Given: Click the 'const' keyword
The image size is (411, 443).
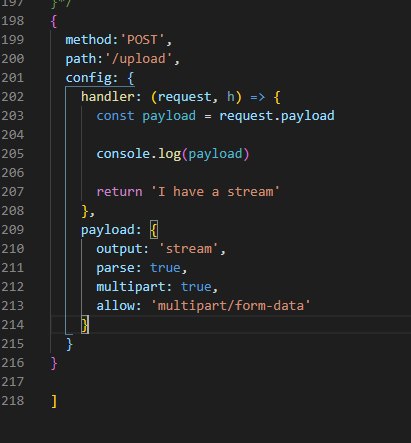Looking at the screenshot, I should 115,116.
